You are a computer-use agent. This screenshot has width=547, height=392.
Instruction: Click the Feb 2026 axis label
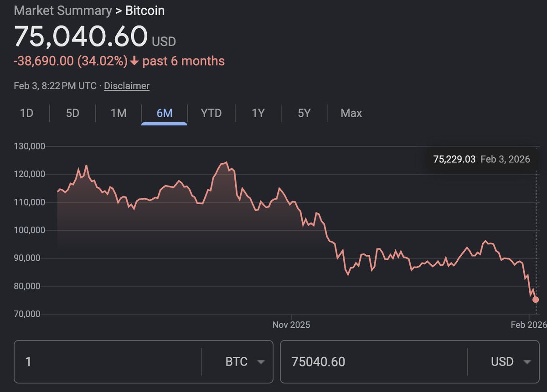(x=529, y=325)
